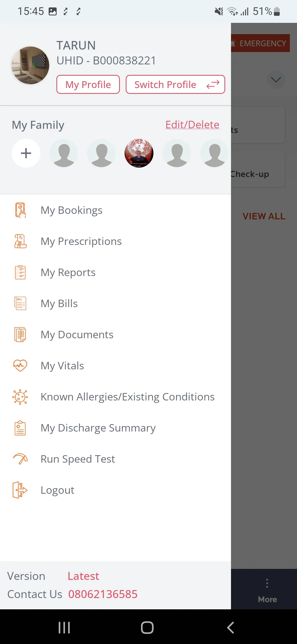Open the My Documents icon
Screen dimensions: 297x644
20,335
